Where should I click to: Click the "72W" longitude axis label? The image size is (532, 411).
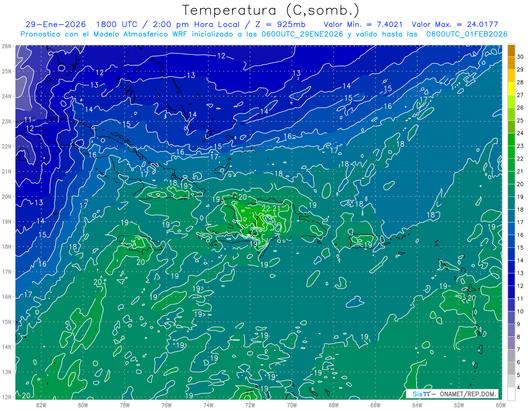tap(250, 404)
